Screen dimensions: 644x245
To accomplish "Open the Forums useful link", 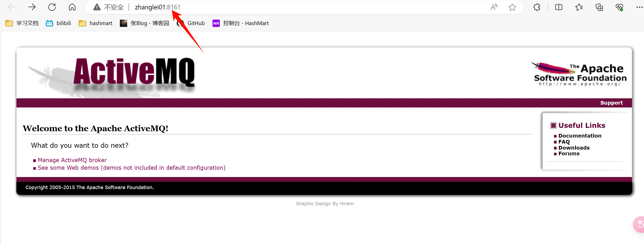I will click(x=569, y=153).
